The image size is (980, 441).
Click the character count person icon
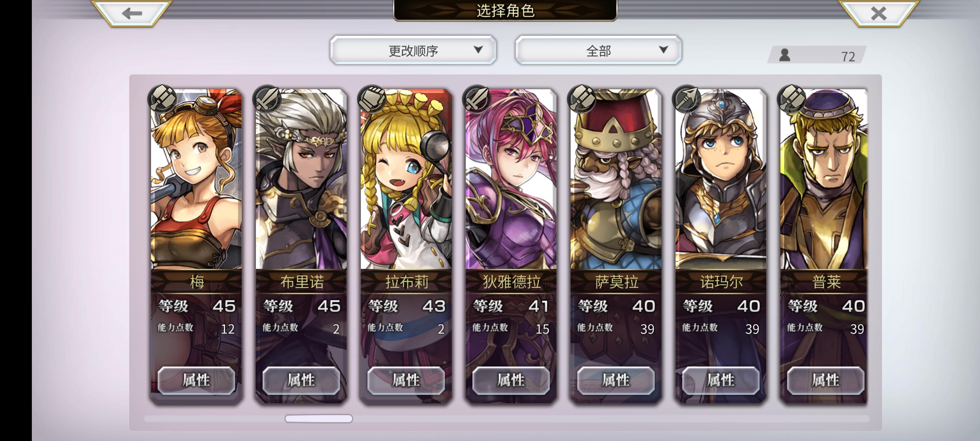point(784,55)
